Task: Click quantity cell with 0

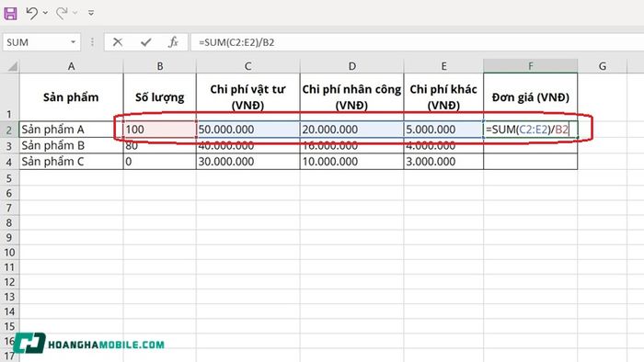Action: pos(160,162)
